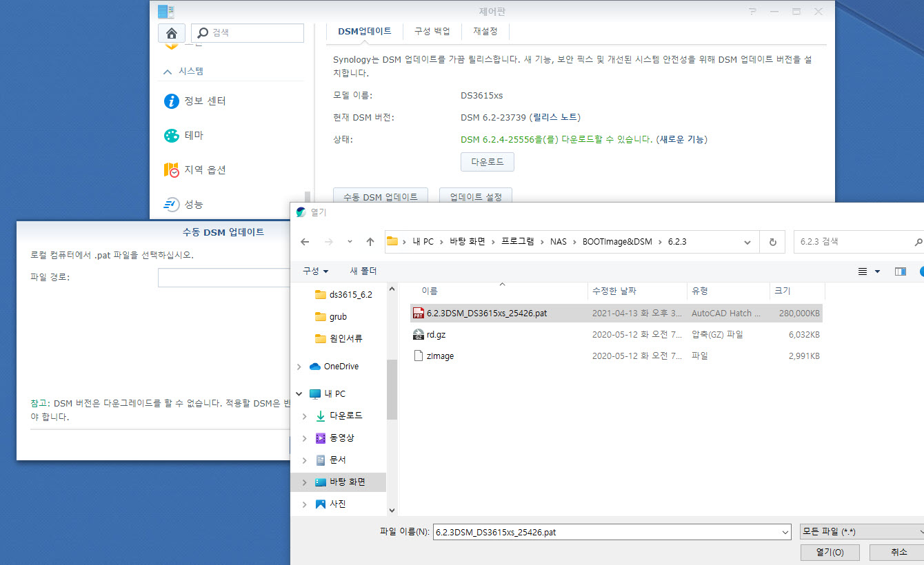The image size is (924, 565).
Task: Select the 동영상 videos icon
Action: 320,438
